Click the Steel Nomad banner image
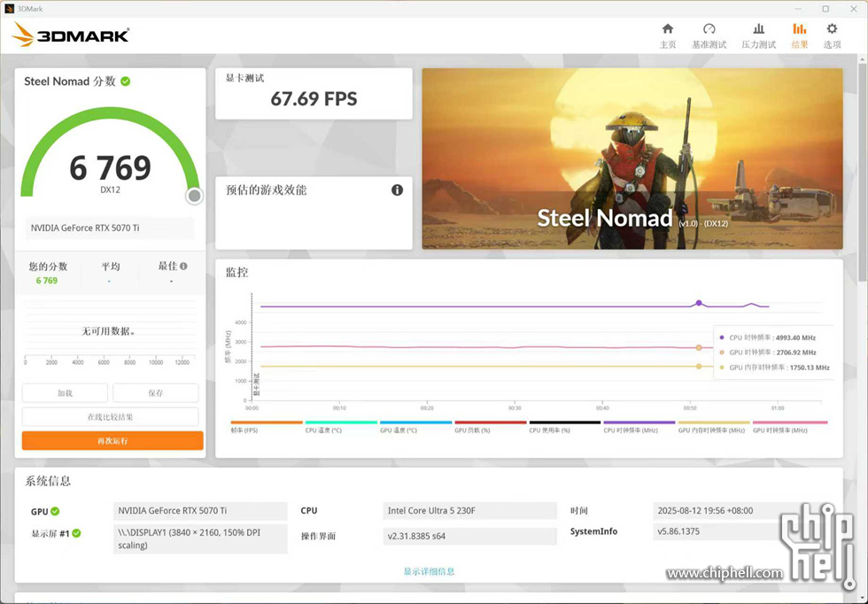Viewport: 868px width, 604px height. [632, 159]
